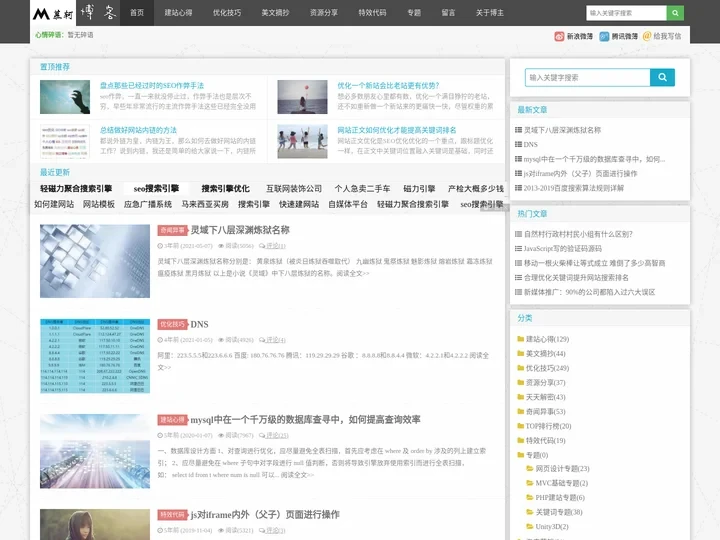
Task: Open the 特效代码 navigation menu
Action: 372,13
